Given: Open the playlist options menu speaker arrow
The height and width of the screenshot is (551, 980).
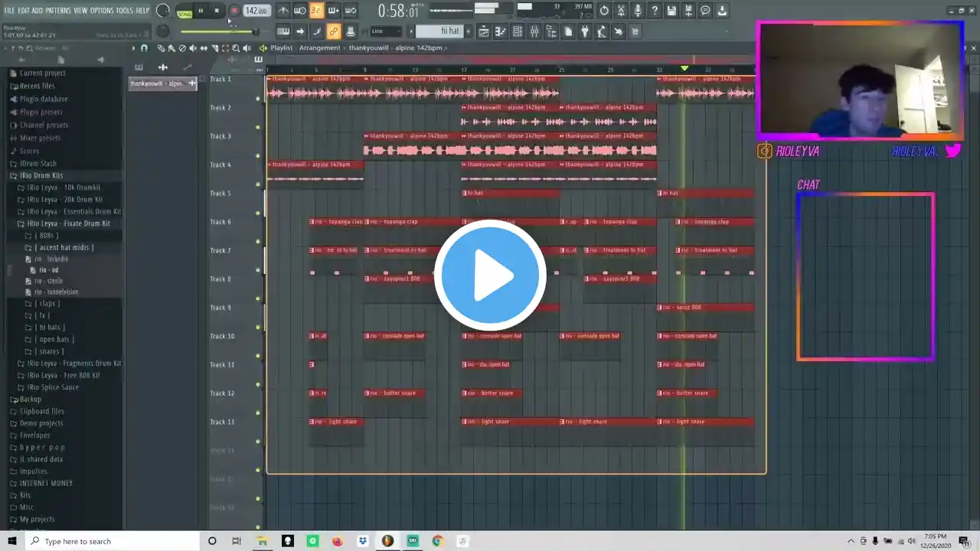Looking at the screenshot, I should (x=263, y=48).
